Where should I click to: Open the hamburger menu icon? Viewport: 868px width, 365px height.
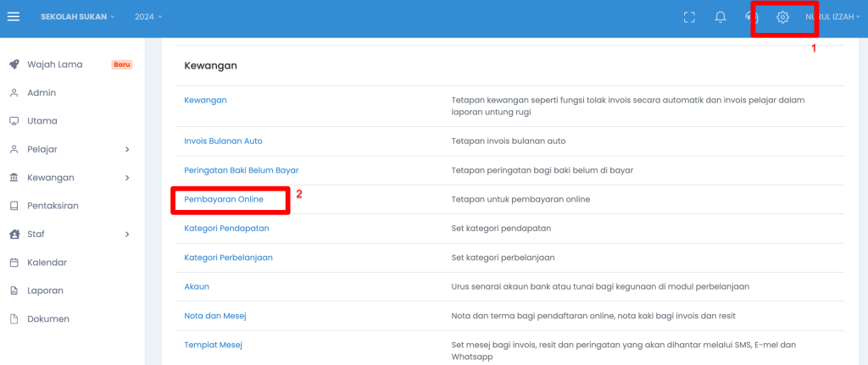pos(14,17)
